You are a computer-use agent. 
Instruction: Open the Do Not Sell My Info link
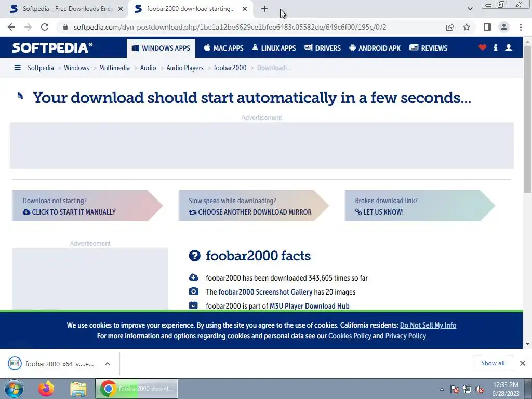click(428, 325)
